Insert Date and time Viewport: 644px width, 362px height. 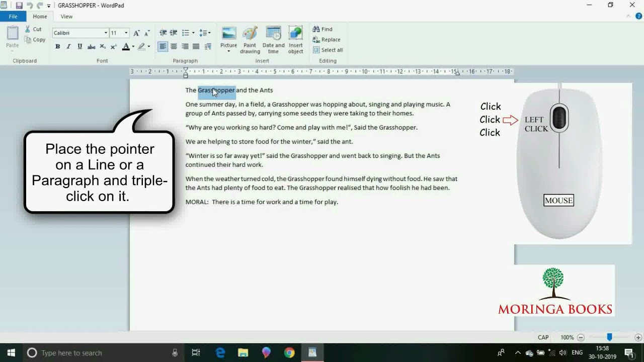273,40
